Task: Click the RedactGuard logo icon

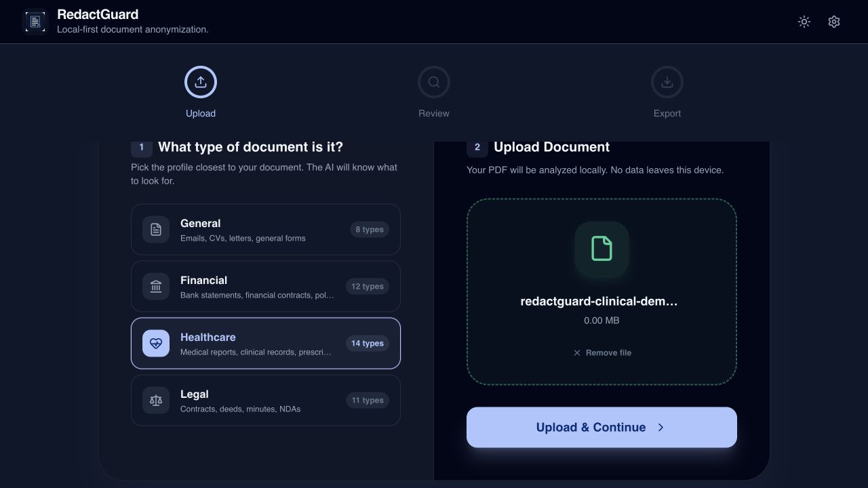Action: 35,22
